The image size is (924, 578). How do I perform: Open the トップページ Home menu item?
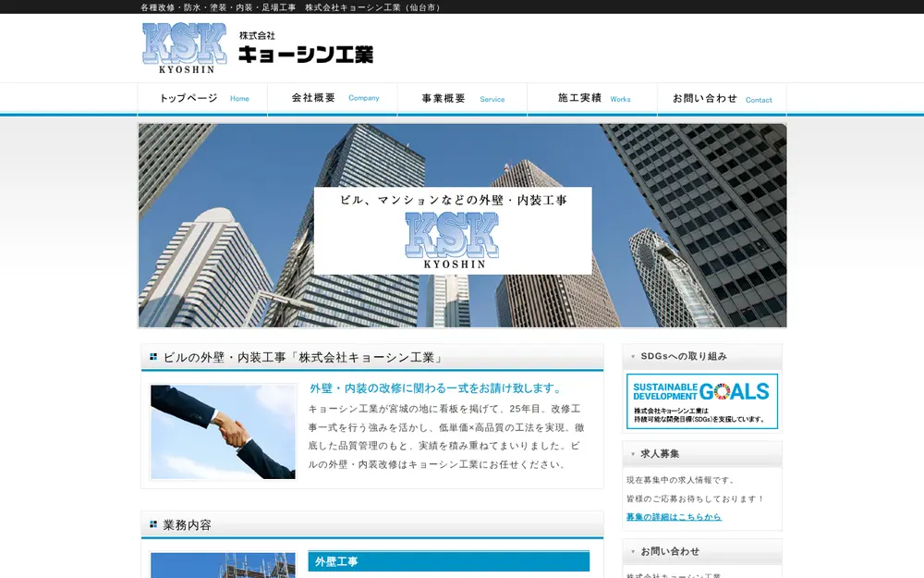(x=202, y=99)
